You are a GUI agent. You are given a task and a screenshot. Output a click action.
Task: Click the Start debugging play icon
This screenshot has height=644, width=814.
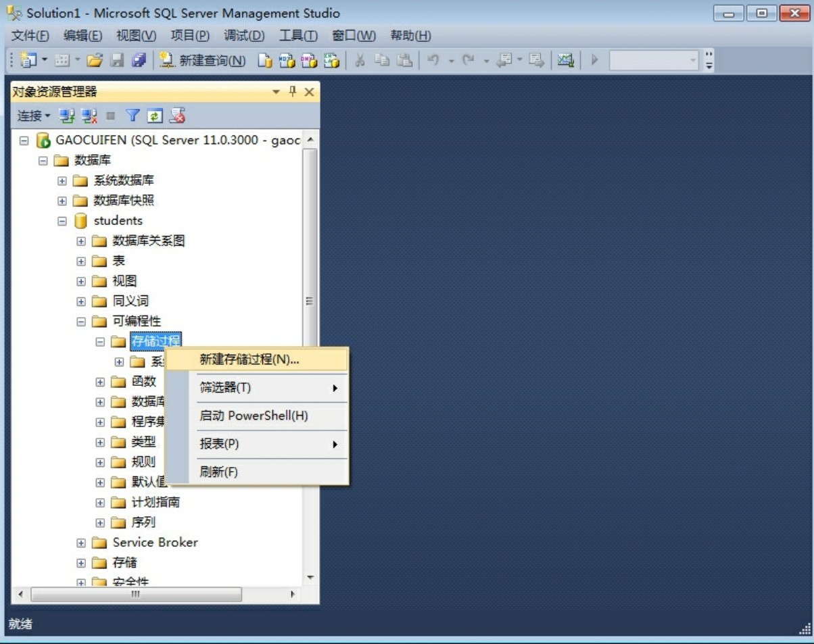click(x=595, y=60)
